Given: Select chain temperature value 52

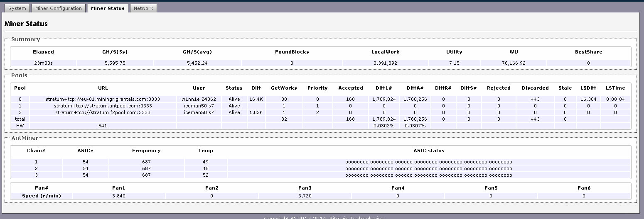Looking at the screenshot, I should point(206,175).
